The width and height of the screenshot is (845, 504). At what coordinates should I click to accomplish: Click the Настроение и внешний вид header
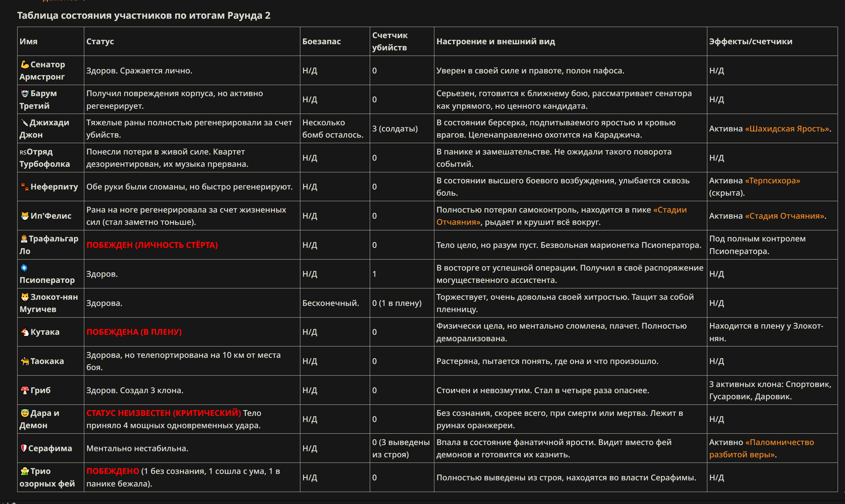pos(496,41)
